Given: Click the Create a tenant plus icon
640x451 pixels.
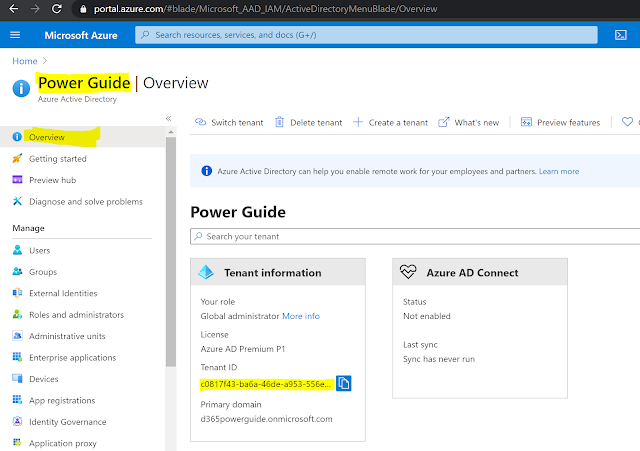Looking at the screenshot, I should tap(358, 122).
